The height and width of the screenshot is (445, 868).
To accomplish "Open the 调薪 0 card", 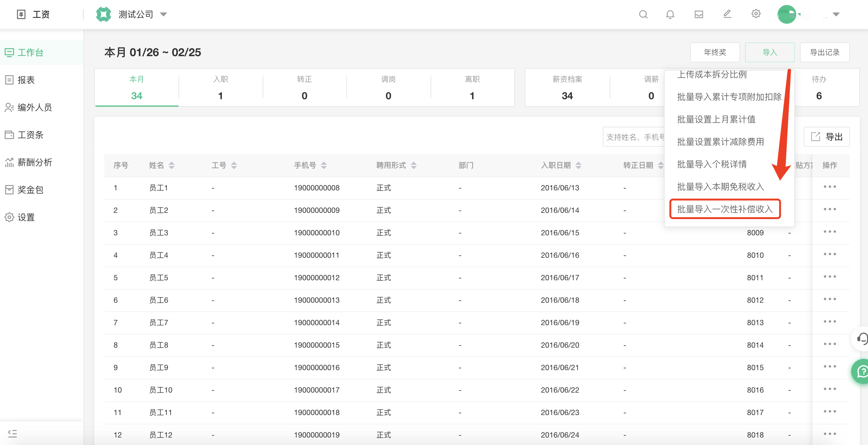I will pyautogui.click(x=651, y=88).
